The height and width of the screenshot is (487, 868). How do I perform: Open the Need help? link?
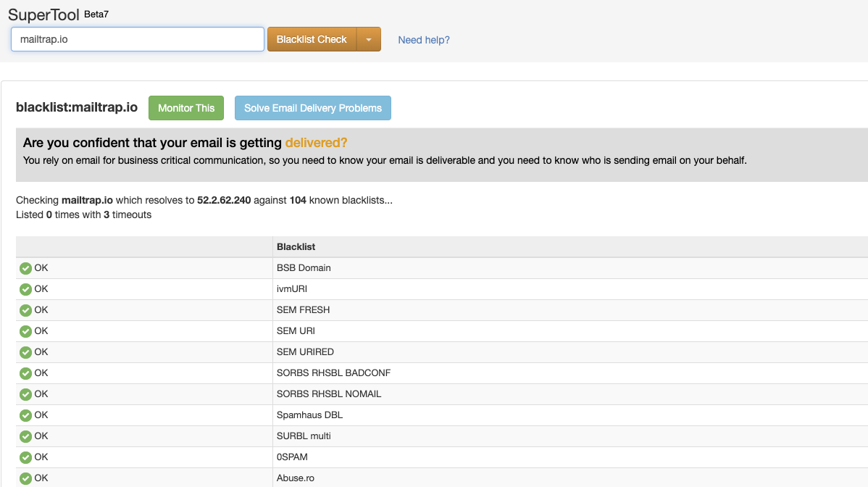(x=423, y=40)
